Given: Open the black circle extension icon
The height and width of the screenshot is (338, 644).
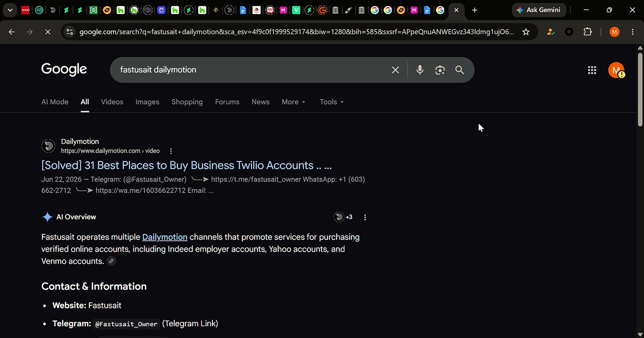Looking at the screenshot, I should (x=569, y=32).
